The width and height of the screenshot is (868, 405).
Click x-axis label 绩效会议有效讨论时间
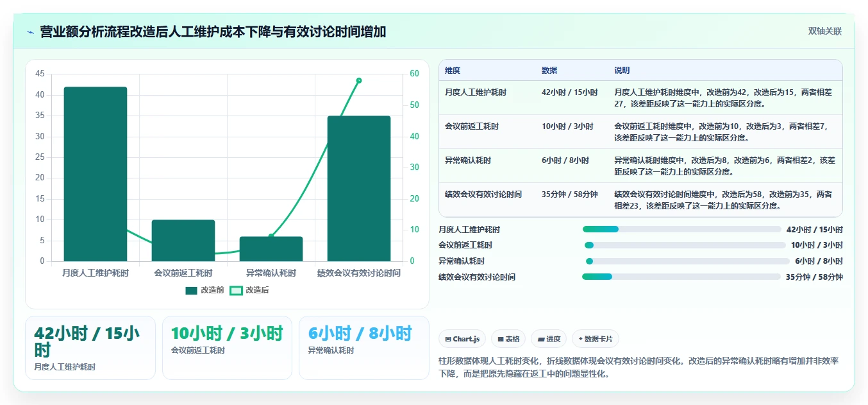[359, 273]
